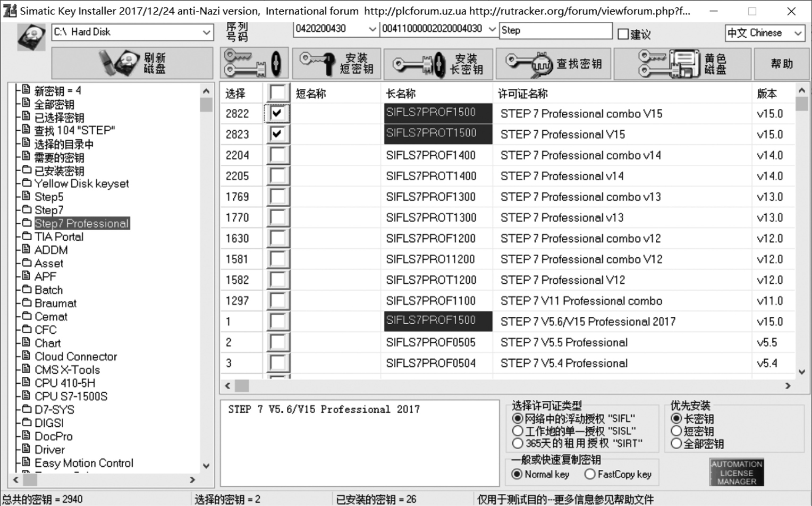Screen dimensions: 812x506
Task: Click Install Long Key (安装长密钥) button
Action: point(438,63)
